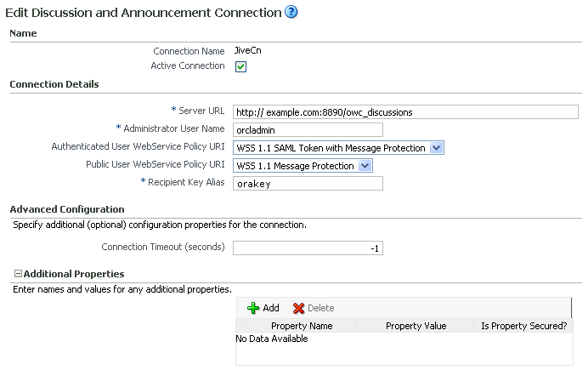588x376 pixels.
Task: Click the Administrator User Name field
Action: point(308,130)
